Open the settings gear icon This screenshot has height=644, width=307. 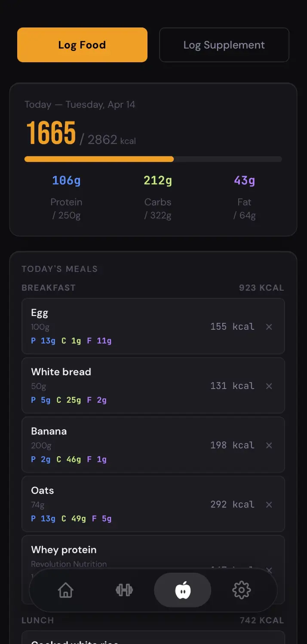pyautogui.click(x=241, y=590)
